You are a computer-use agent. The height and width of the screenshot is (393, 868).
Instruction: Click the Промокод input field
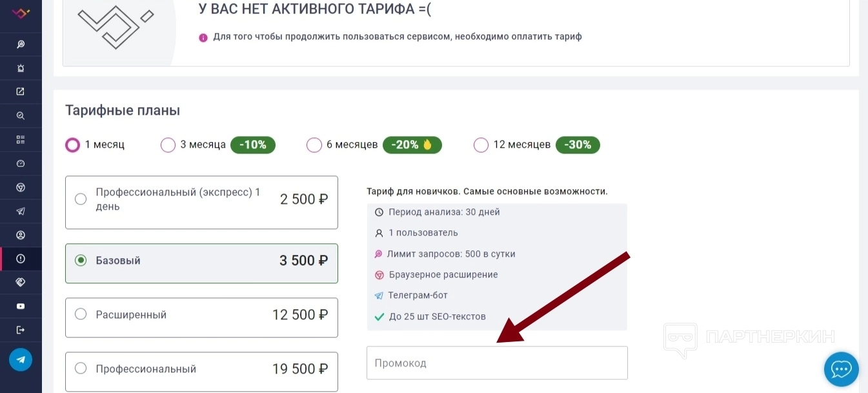(x=497, y=363)
